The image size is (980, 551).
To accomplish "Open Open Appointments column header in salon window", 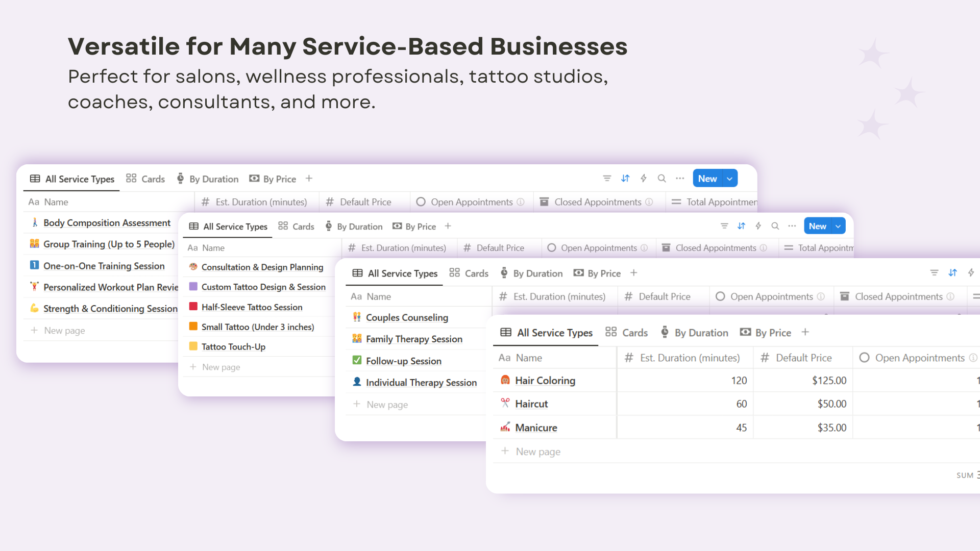I will [917, 358].
